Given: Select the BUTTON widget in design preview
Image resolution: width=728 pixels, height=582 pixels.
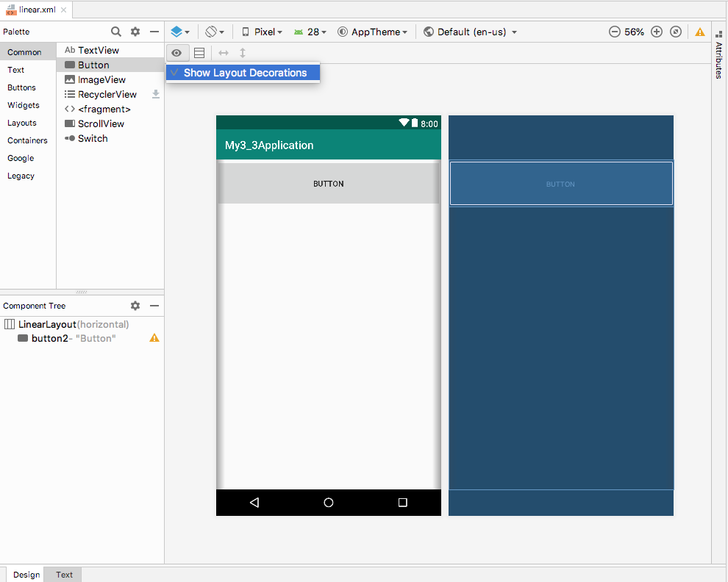Looking at the screenshot, I should pyautogui.click(x=328, y=184).
